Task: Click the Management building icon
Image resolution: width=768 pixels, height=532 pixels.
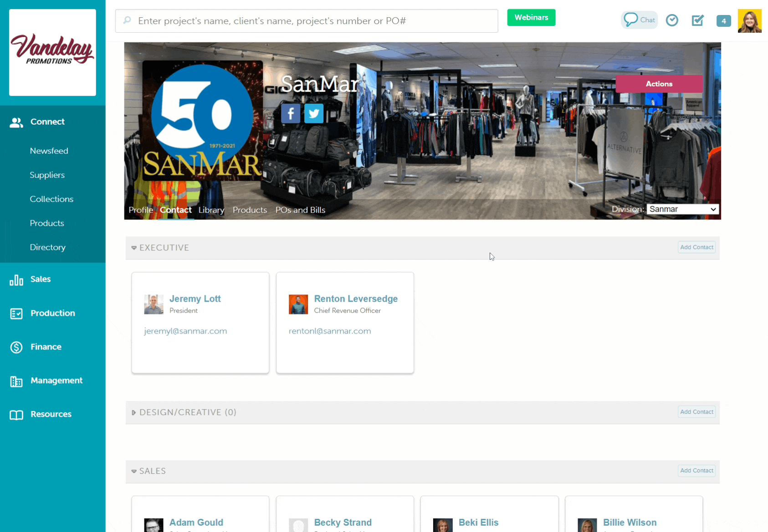Action: (x=16, y=381)
